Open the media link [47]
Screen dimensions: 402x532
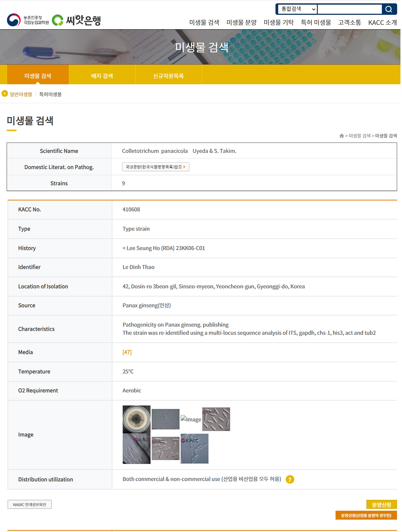tap(127, 352)
